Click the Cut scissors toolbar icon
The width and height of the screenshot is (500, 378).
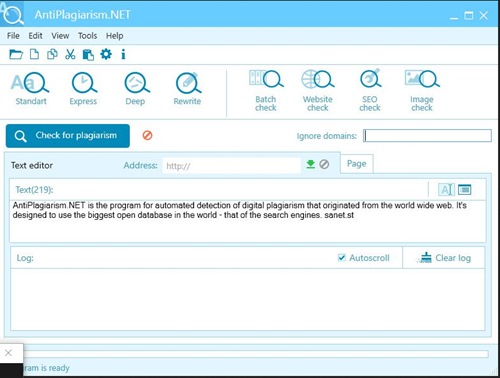[x=70, y=54]
